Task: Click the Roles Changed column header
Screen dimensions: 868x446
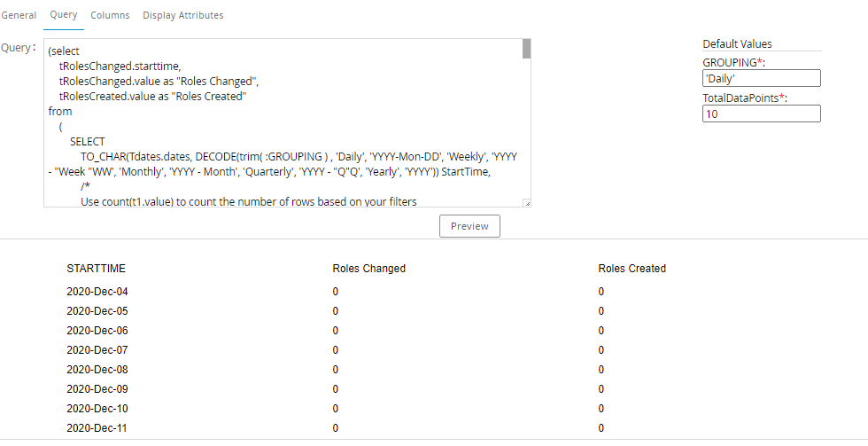Action: 368,269
